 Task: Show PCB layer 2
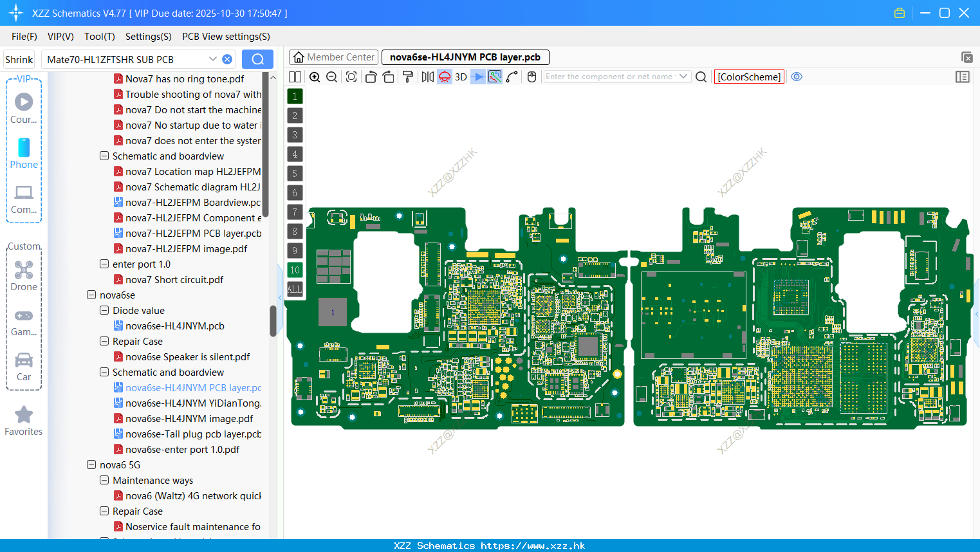(x=295, y=116)
